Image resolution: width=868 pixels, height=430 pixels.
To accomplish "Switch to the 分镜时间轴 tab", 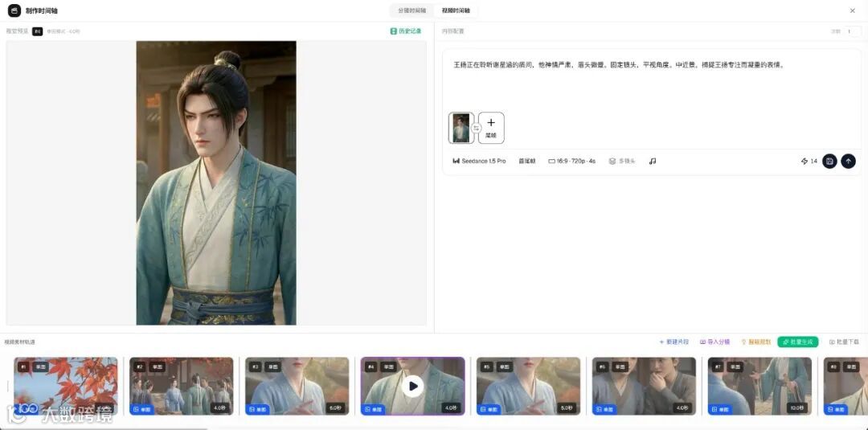I will click(411, 10).
